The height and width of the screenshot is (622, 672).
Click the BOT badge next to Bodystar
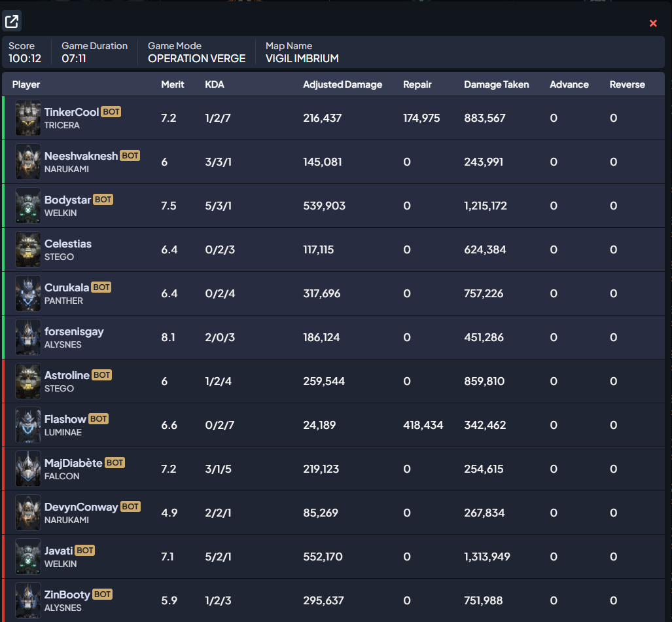(103, 200)
